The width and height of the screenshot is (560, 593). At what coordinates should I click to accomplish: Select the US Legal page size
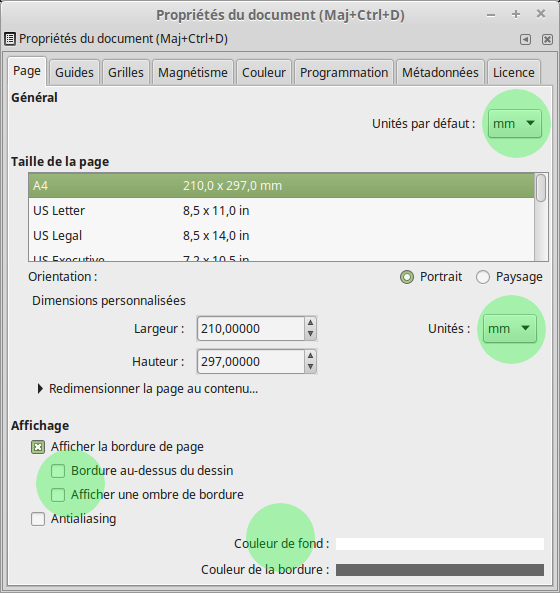click(282, 236)
